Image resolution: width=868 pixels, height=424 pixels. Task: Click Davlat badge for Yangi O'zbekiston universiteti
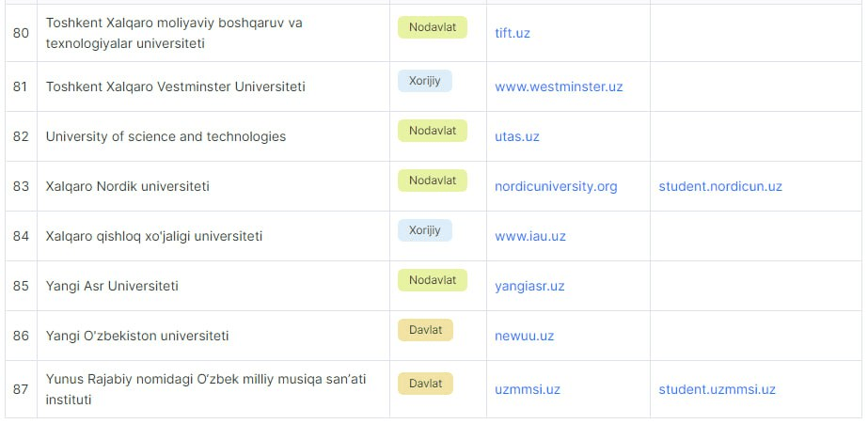425,330
